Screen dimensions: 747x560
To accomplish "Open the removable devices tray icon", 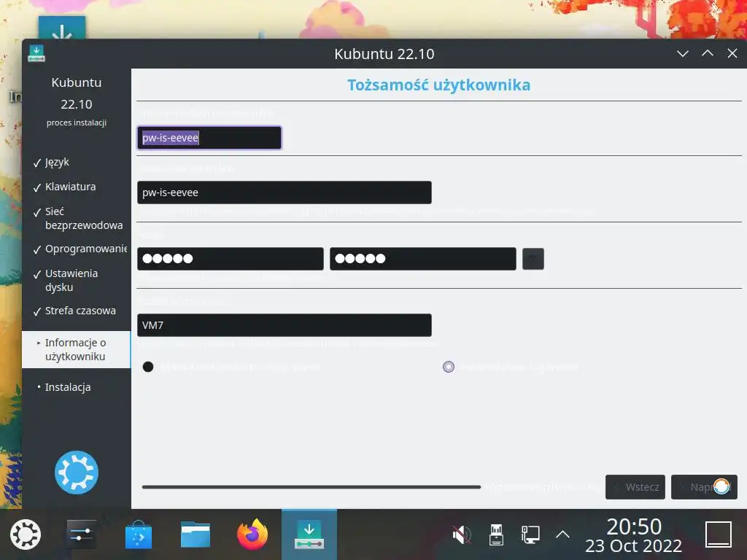I will pos(496,534).
